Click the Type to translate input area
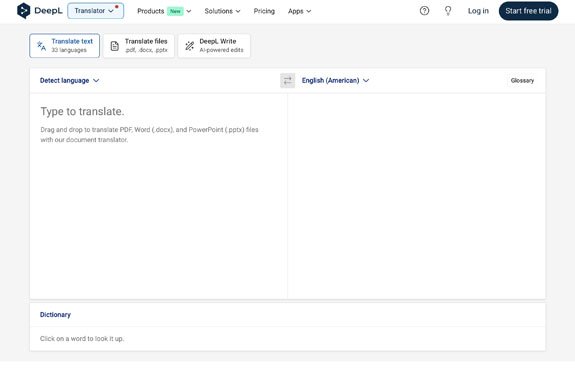 point(158,196)
